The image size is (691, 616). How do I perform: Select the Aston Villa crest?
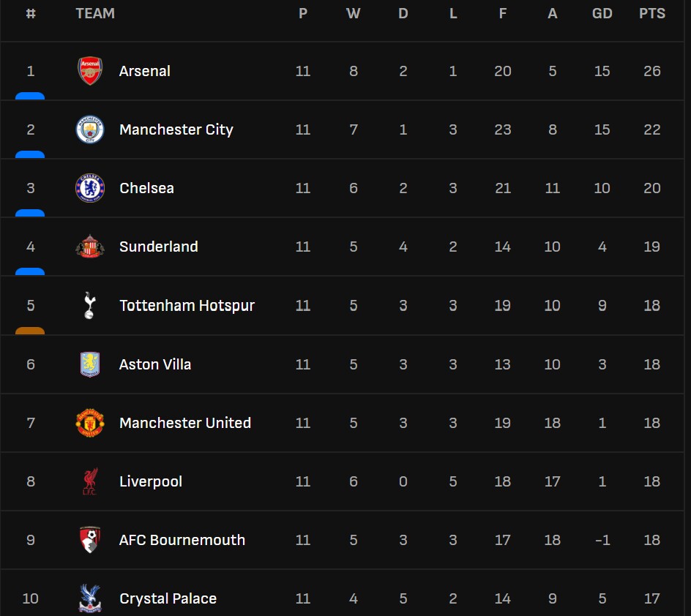pos(90,364)
